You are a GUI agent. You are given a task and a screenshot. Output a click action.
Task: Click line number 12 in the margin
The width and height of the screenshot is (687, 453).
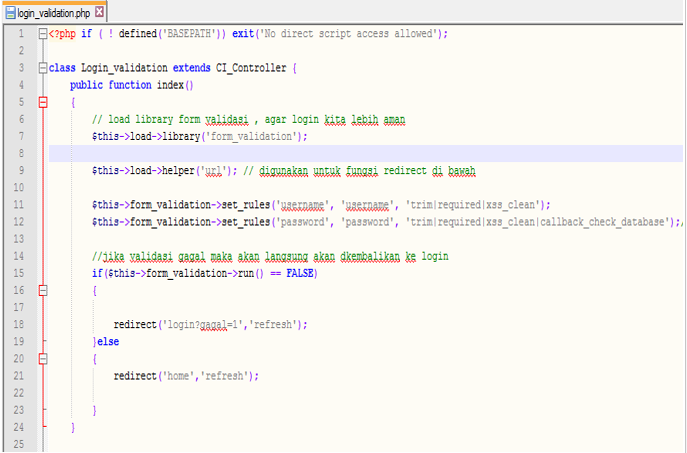19,222
